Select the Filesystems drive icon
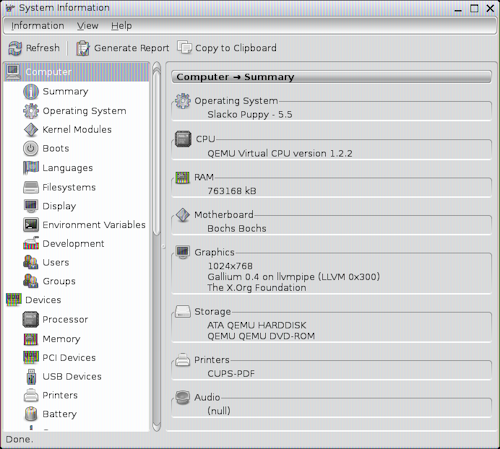500x449 pixels. 31,187
